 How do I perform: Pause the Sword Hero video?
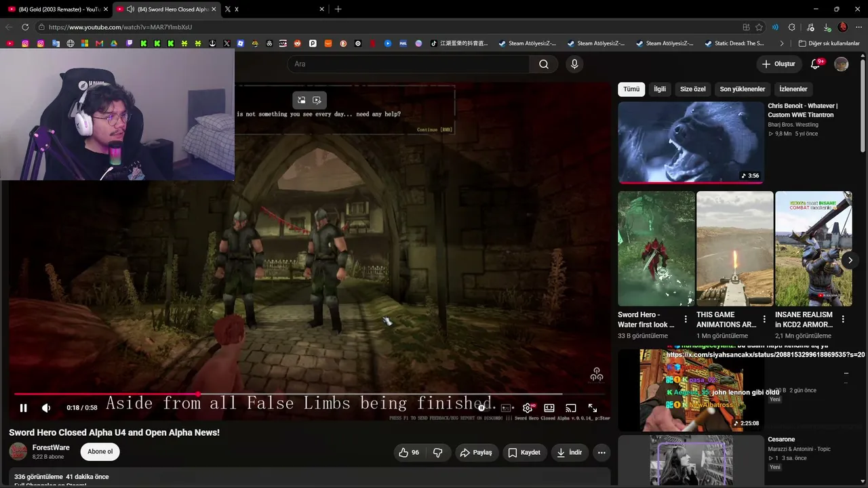23,408
